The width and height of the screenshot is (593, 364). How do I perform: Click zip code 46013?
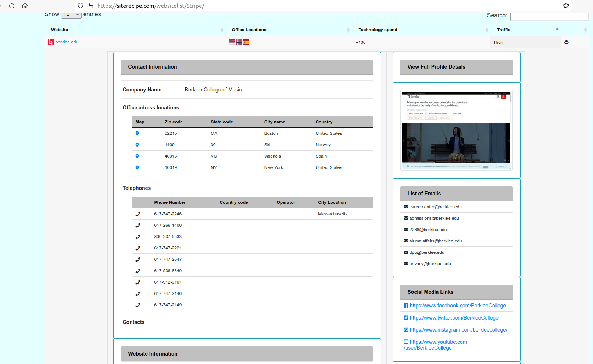click(171, 156)
